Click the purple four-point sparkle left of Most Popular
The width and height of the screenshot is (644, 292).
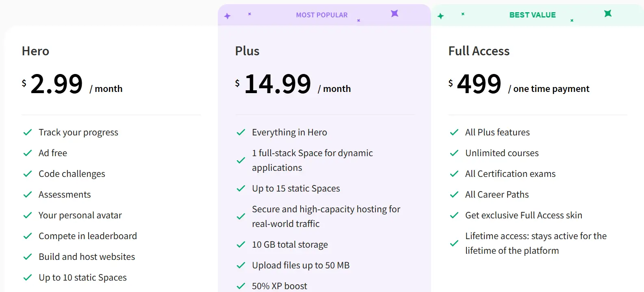point(228,16)
